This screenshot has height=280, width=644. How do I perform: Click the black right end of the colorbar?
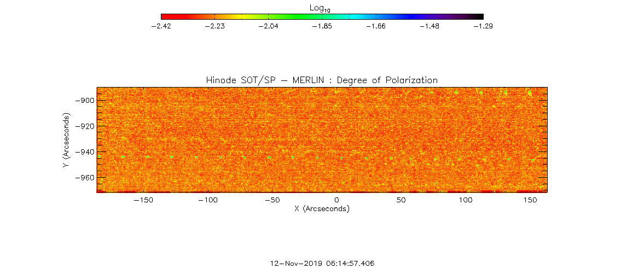click(x=480, y=16)
